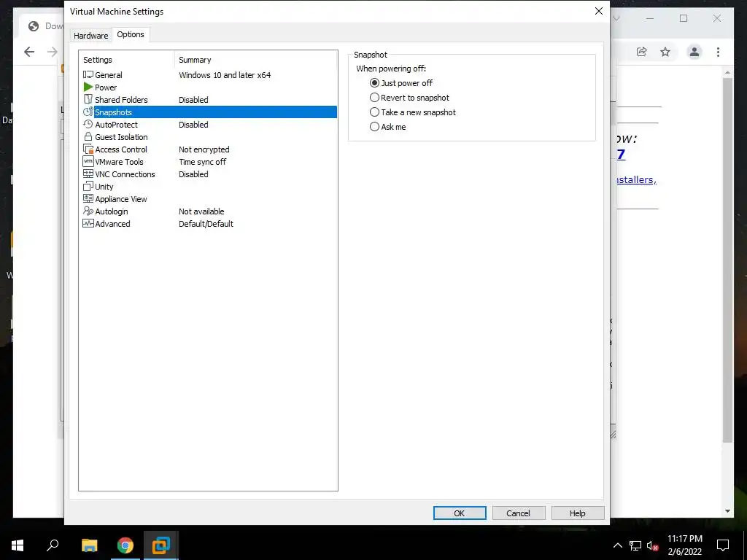The image size is (747, 560).
Task: Select the Autologin row
Action: [209, 211]
